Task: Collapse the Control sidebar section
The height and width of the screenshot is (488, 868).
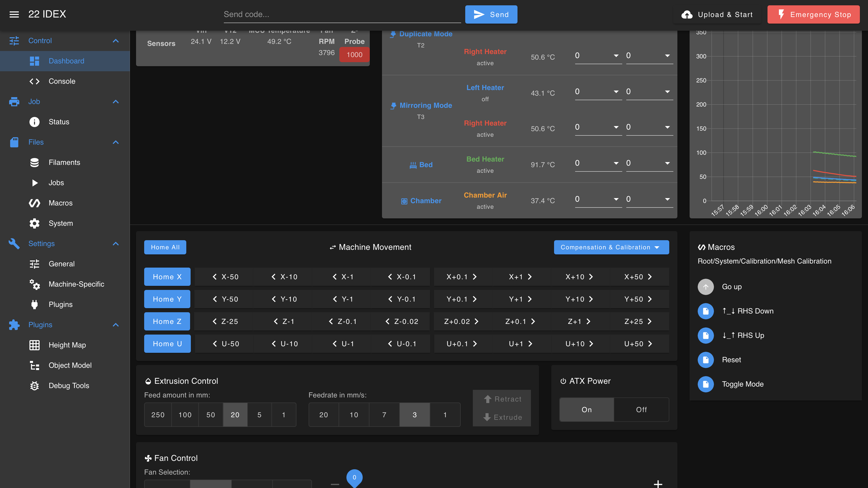Action: tap(115, 41)
